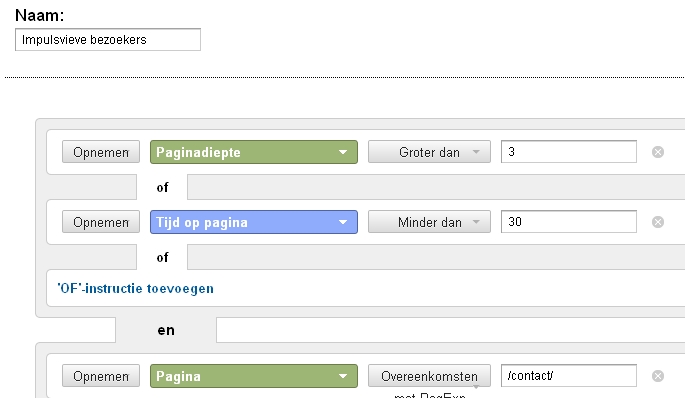The height and width of the screenshot is (398, 685).
Task: Edit the Tijd op pagina value field containing 30
Action: click(569, 222)
